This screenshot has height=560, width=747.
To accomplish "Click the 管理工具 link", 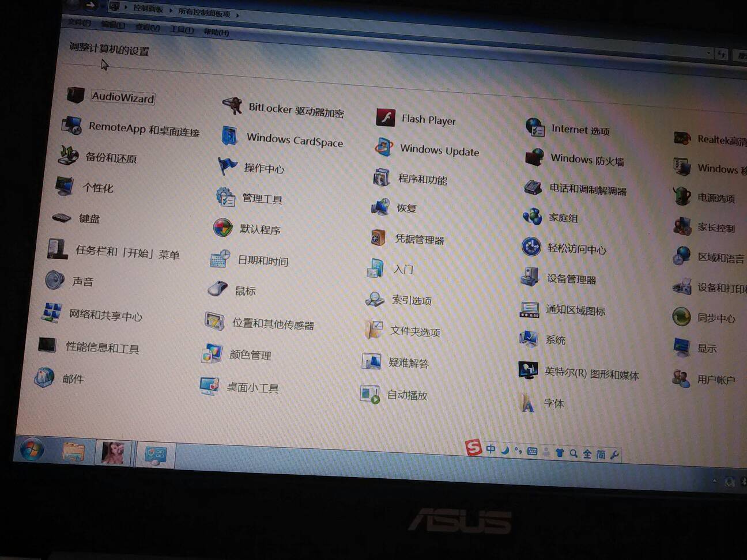I will pos(262,199).
